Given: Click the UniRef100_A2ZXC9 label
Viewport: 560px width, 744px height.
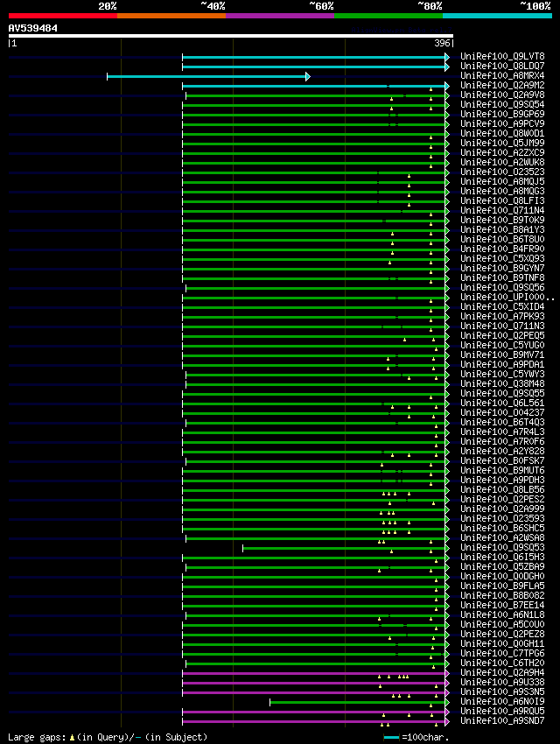Looking at the screenshot, I should pyautogui.click(x=502, y=153).
